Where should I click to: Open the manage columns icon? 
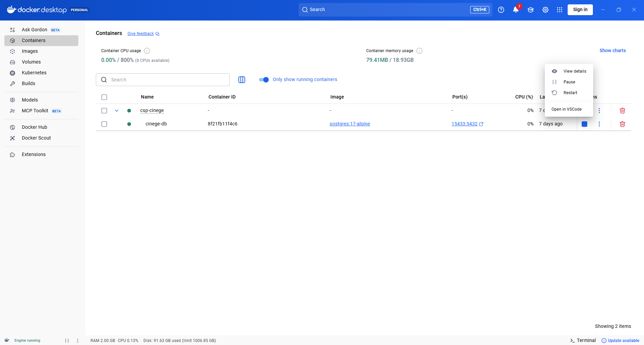pos(242,80)
